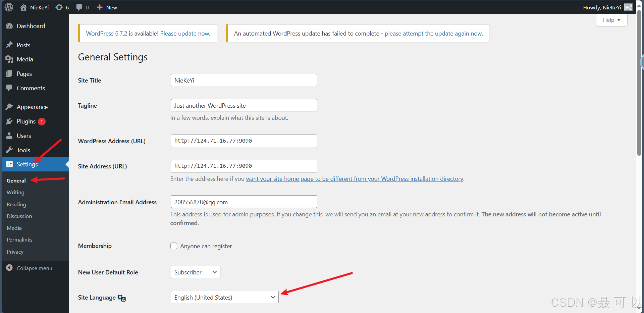Open the updates circular-arrows icon

coord(59,7)
